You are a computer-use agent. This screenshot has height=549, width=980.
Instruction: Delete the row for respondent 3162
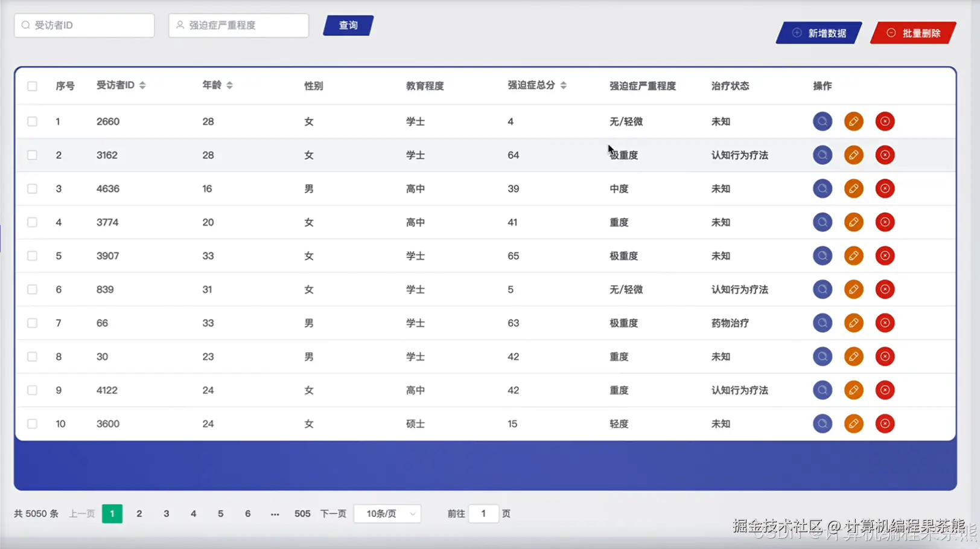point(885,155)
